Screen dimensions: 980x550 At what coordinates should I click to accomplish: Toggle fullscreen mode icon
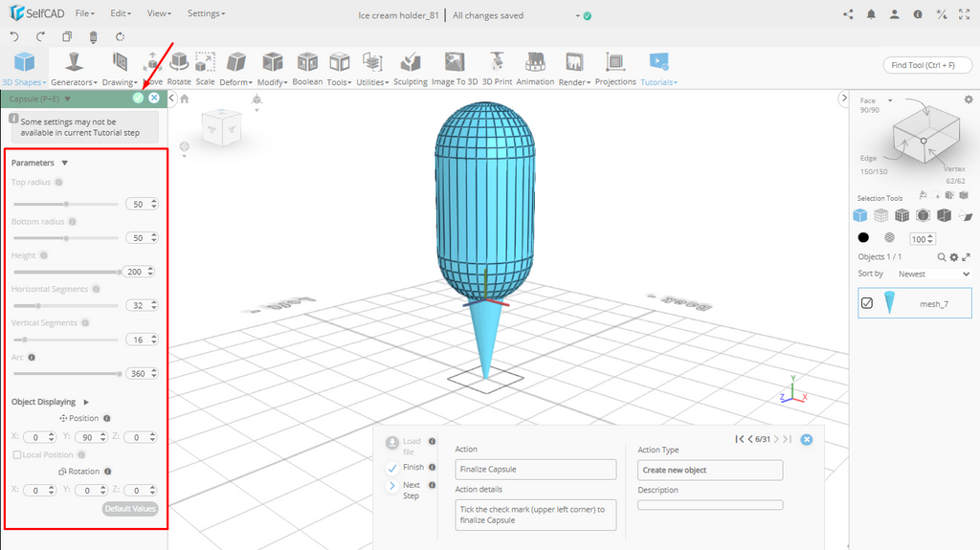(965, 14)
